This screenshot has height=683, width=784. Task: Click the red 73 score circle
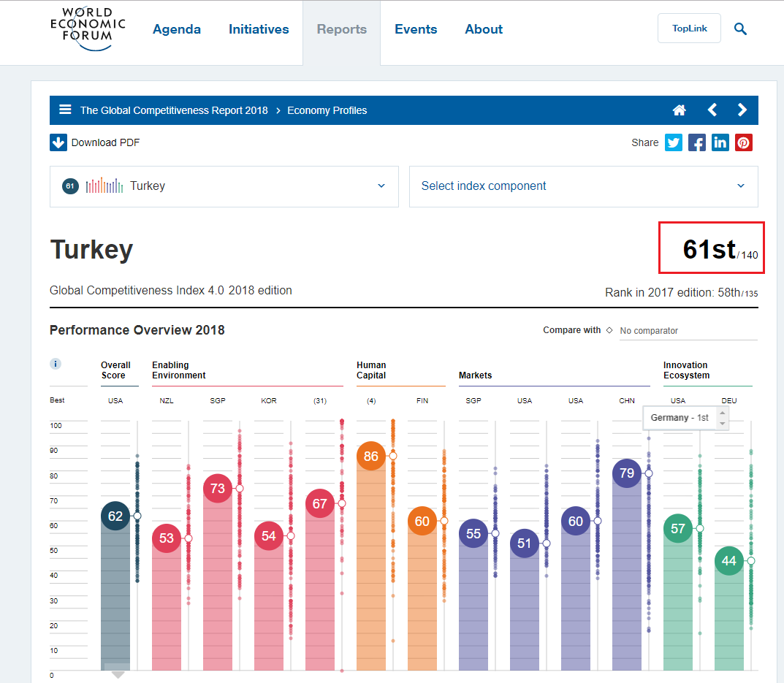218,488
